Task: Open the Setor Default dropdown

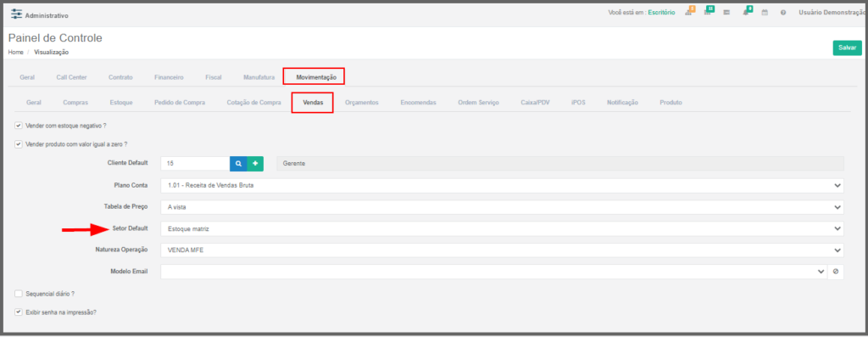Action: coord(502,228)
